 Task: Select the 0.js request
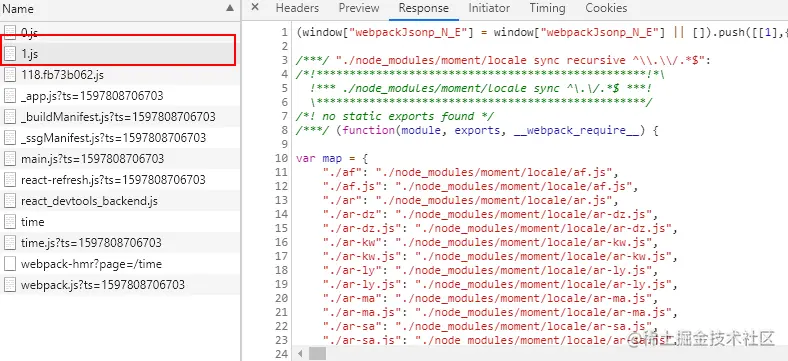point(119,33)
